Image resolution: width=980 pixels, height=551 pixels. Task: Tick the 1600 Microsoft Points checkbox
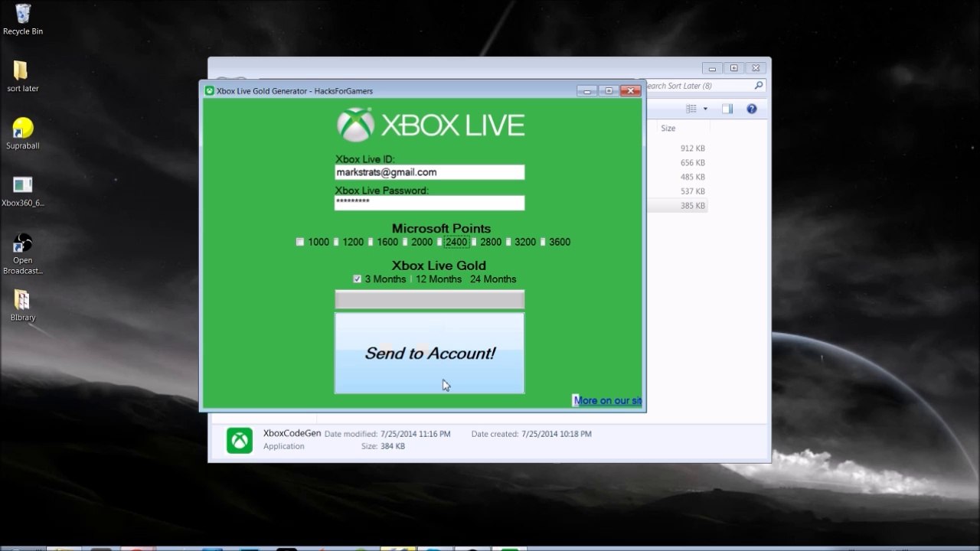point(371,242)
